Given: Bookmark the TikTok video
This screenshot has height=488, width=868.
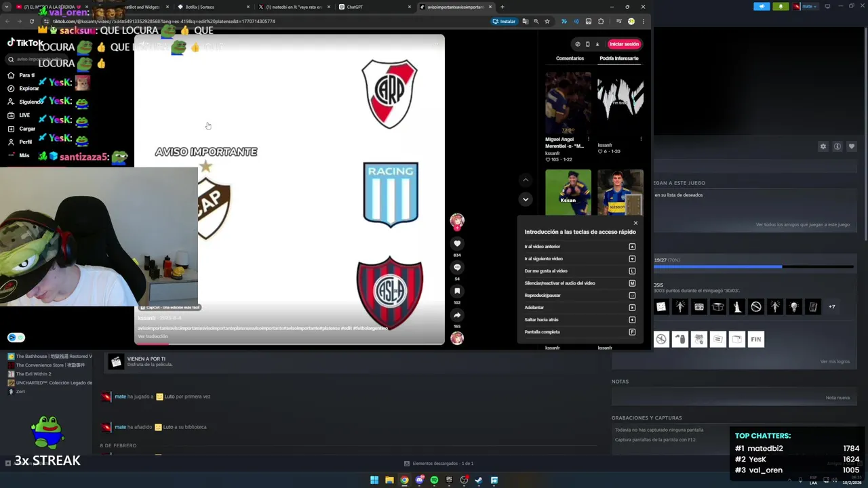Looking at the screenshot, I should [457, 291].
